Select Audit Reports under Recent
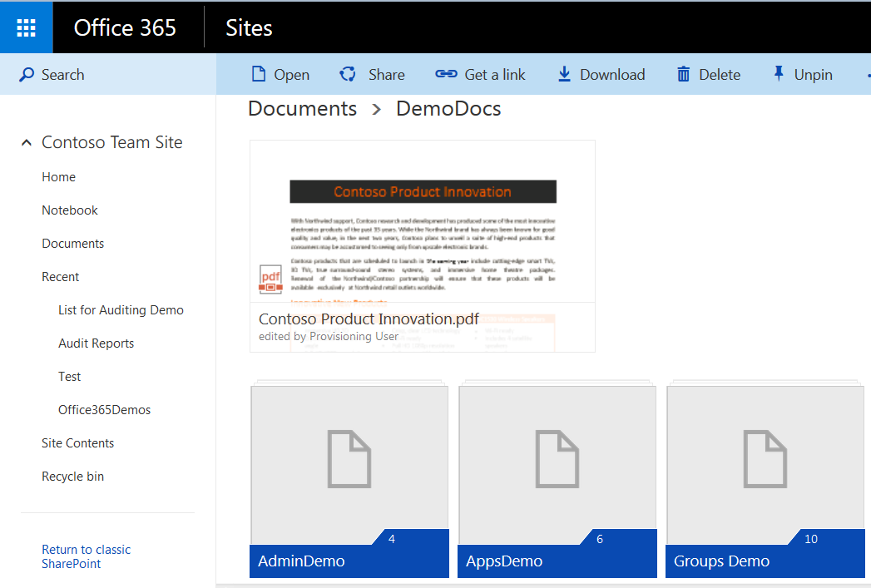 [x=96, y=343]
